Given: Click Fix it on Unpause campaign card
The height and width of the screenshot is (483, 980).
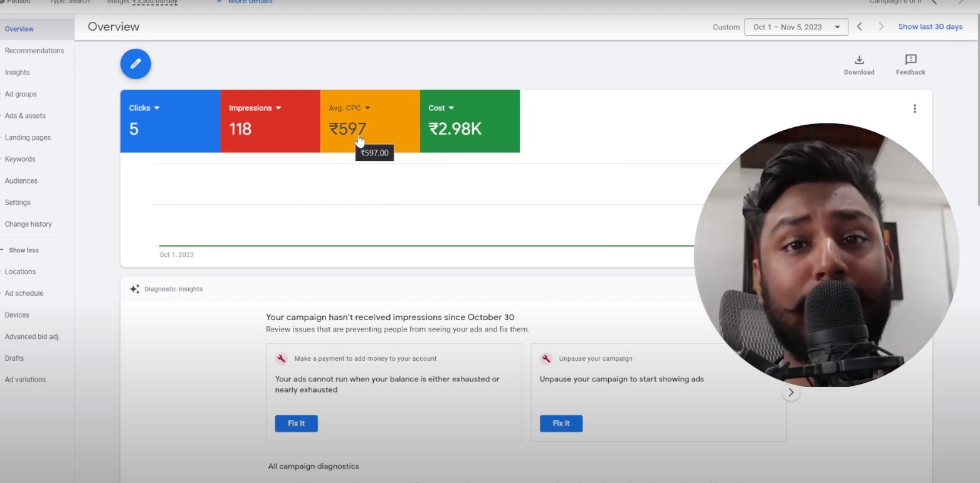Looking at the screenshot, I should pos(561,423).
